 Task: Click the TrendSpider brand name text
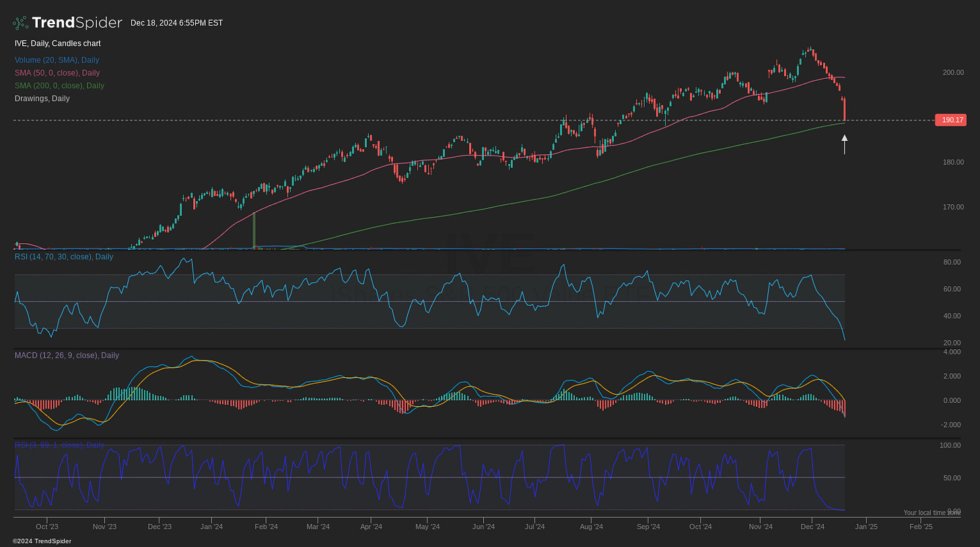coord(77,23)
